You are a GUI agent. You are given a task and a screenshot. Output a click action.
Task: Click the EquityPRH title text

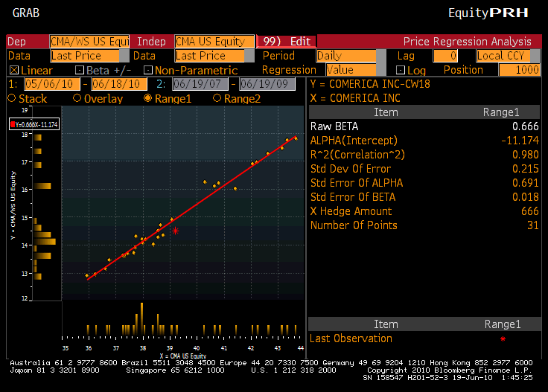[x=488, y=13]
